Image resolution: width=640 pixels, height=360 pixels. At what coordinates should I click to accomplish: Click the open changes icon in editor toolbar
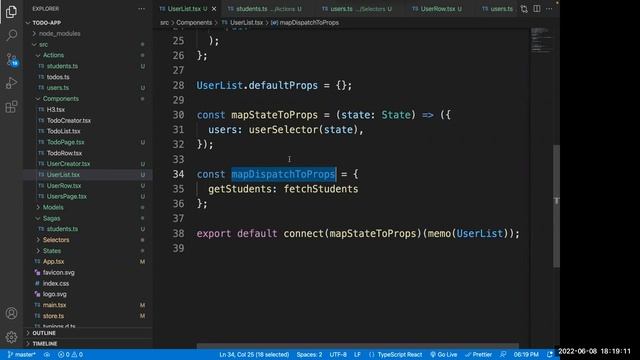point(524,9)
